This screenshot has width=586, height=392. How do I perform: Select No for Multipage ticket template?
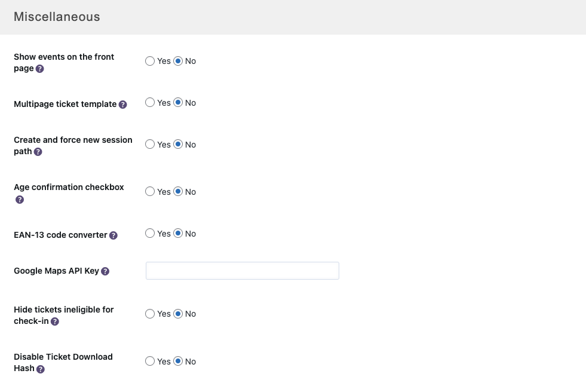tap(178, 103)
